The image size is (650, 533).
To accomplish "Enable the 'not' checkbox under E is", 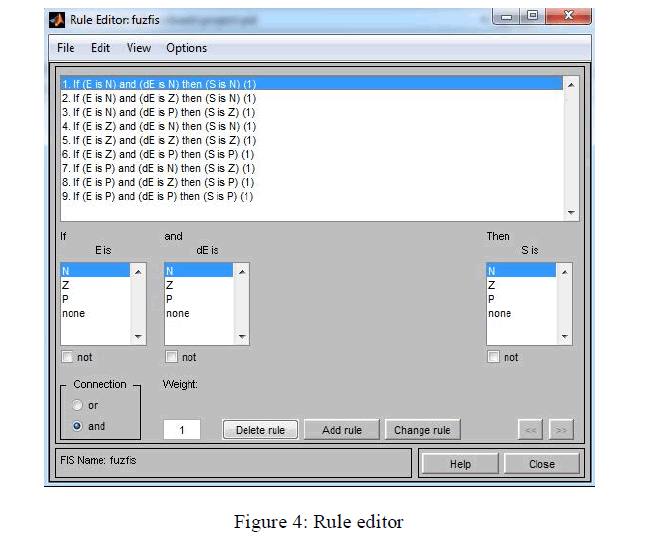I will pyautogui.click(x=67, y=357).
